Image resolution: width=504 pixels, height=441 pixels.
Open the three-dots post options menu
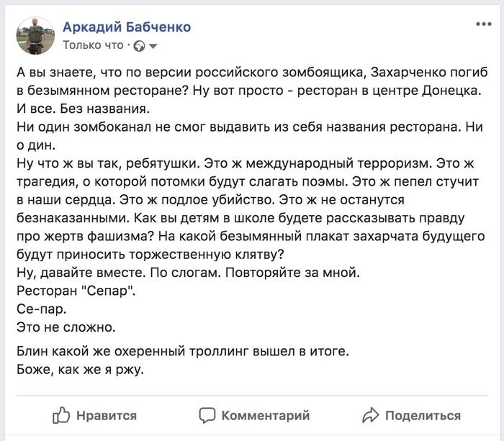484,25
